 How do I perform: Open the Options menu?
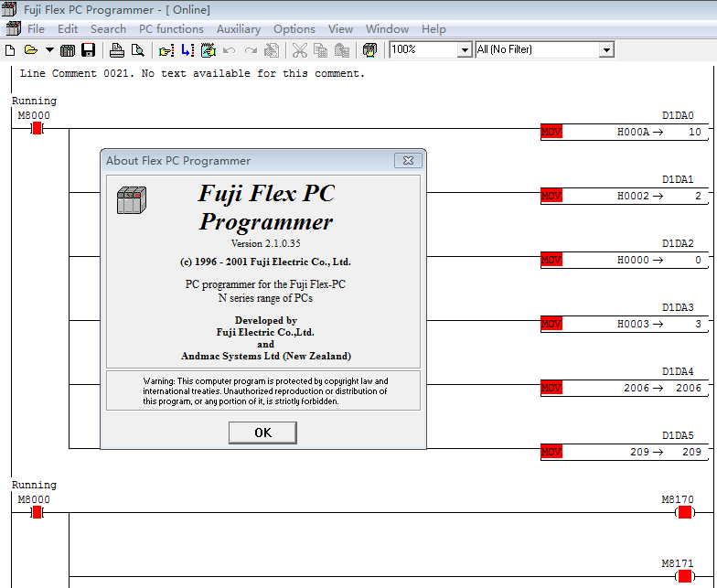pyautogui.click(x=294, y=29)
